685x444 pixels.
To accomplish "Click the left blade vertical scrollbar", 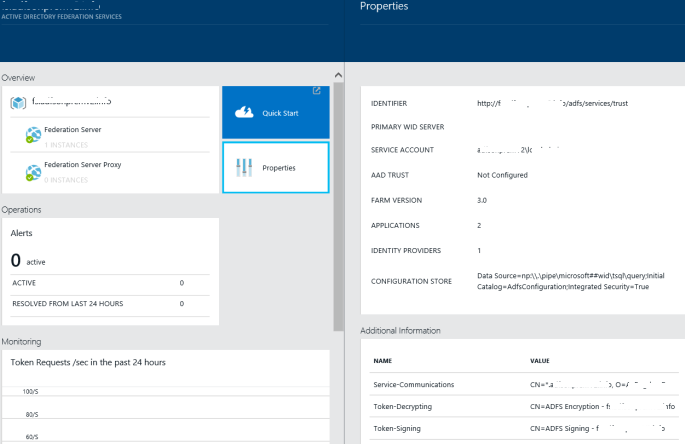I will [337, 200].
